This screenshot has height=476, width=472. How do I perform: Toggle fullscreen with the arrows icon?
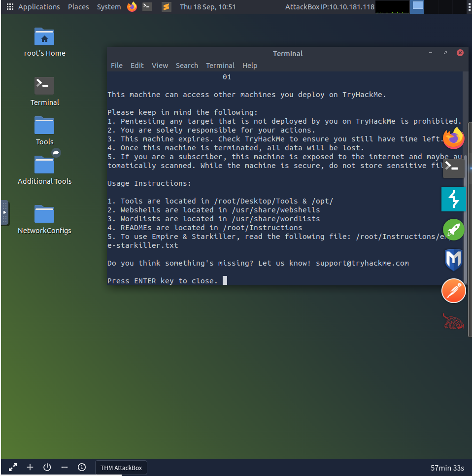[13, 467]
